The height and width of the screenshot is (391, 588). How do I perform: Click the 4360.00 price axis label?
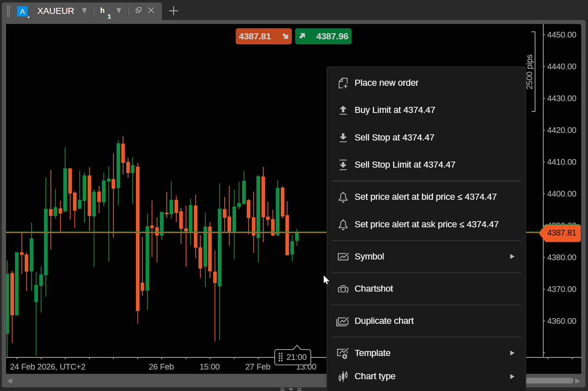pyautogui.click(x=562, y=321)
